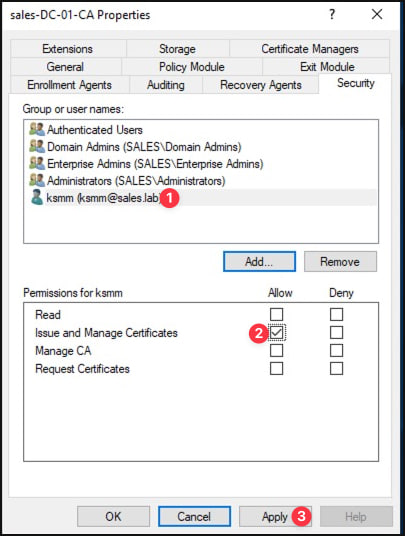405x536 pixels.
Task: Open the Extensions tab
Action: (x=68, y=49)
